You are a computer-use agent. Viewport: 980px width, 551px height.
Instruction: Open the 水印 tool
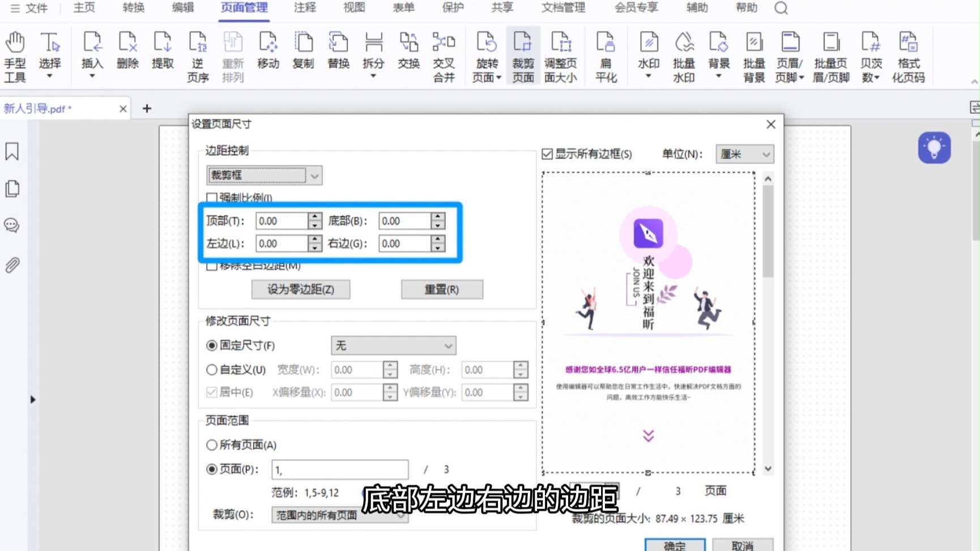click(x=648, y=55)
